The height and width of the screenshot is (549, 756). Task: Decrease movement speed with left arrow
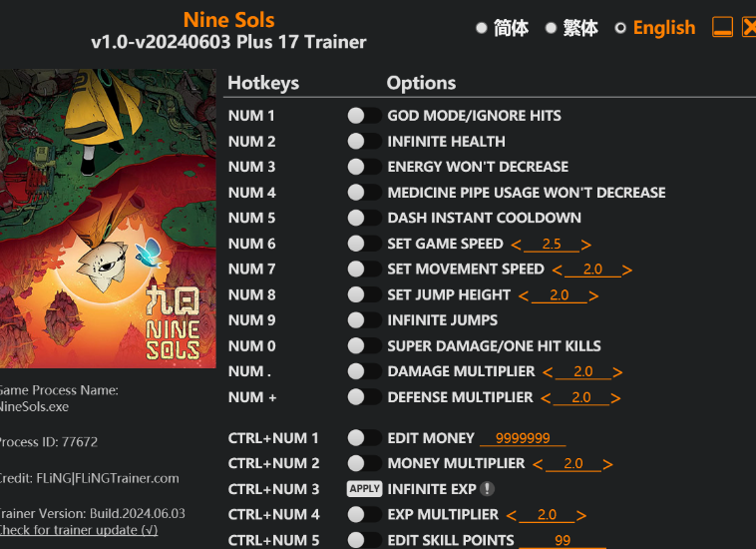tap(558, 271)
